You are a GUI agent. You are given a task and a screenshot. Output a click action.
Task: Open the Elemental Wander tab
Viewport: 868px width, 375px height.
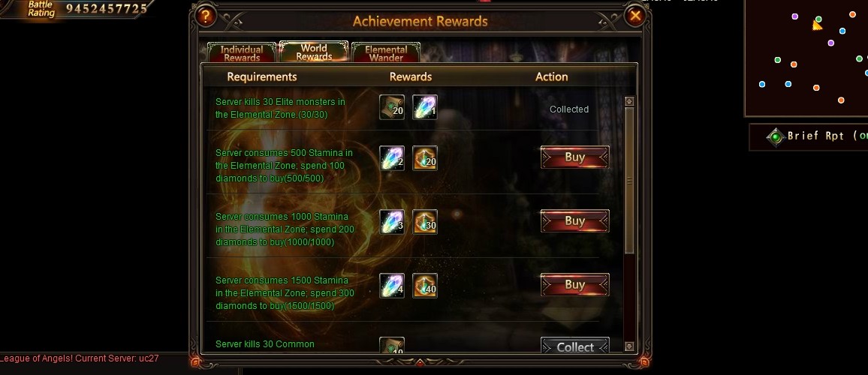tap(386, 52)
